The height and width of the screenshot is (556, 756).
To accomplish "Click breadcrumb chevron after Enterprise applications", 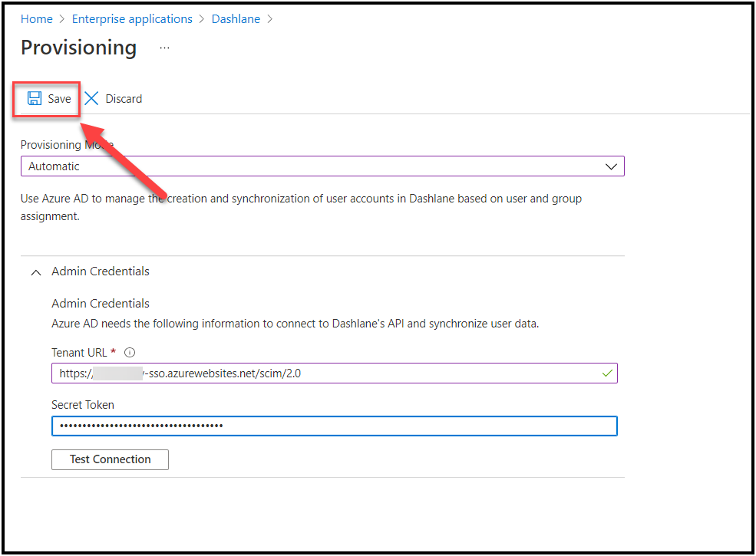I will [202, 19].
